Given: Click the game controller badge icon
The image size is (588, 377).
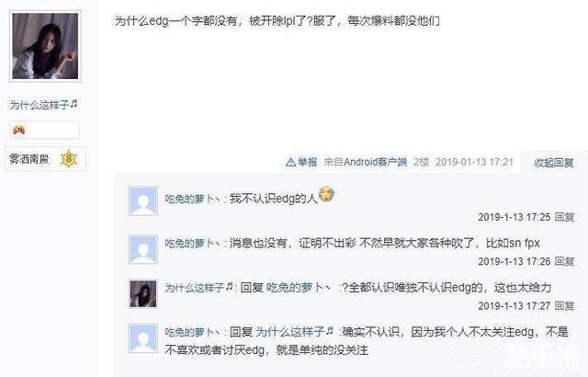Looking at the screenshot, I should pos(18,131).
